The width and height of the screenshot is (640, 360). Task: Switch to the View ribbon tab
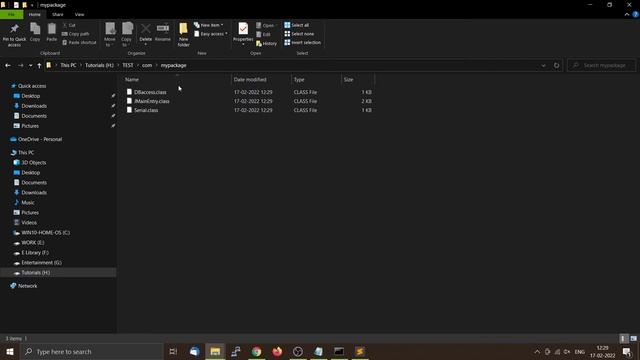pos(79,14)
